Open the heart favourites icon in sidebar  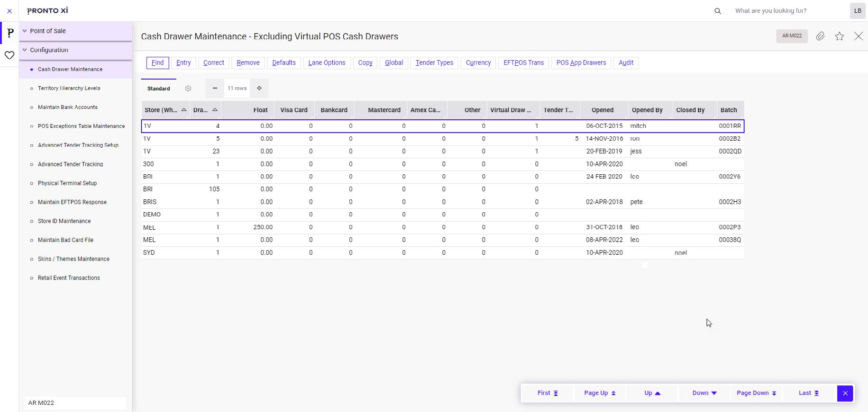click(9, 55)
